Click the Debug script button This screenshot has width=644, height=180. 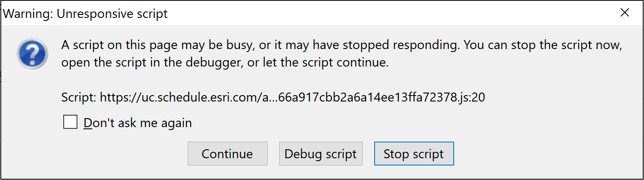[320, 154]
